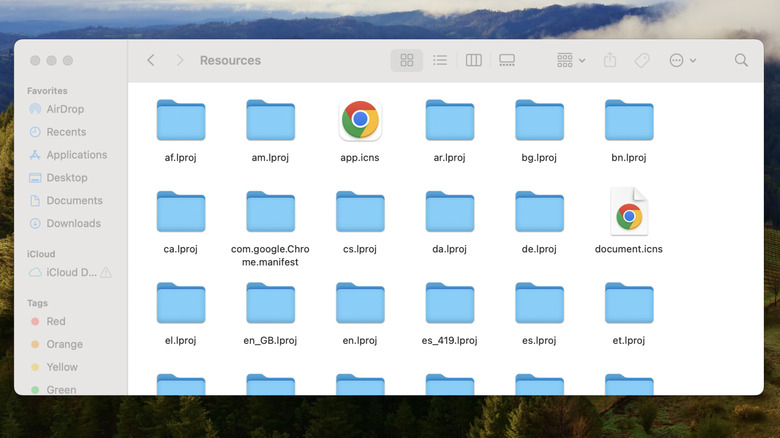Select the document.icns file
The height and width of the screenshot is (438, 780).
coord(629,212)
